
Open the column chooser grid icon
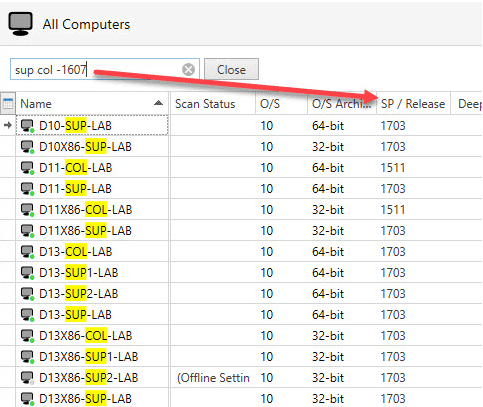8,104
